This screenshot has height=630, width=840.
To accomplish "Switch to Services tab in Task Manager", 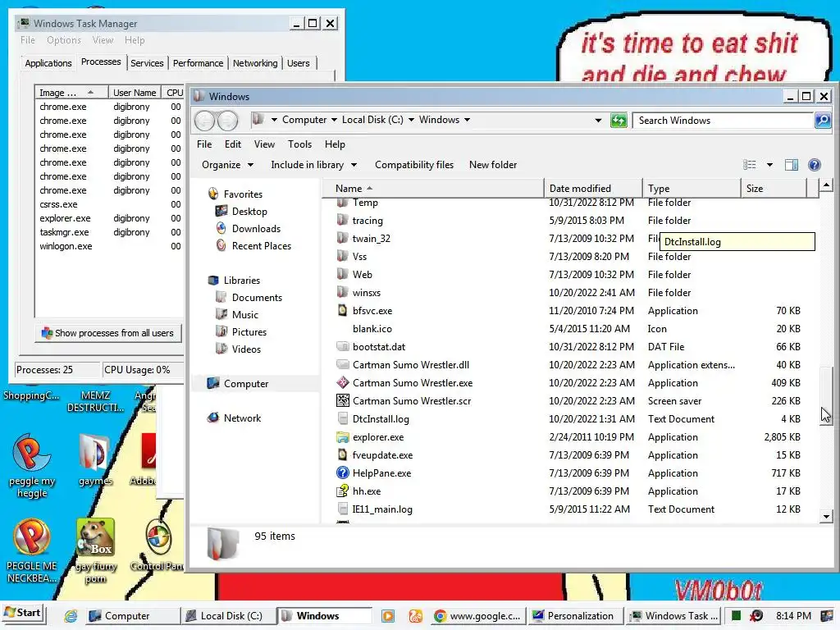I will click(147, 63).
